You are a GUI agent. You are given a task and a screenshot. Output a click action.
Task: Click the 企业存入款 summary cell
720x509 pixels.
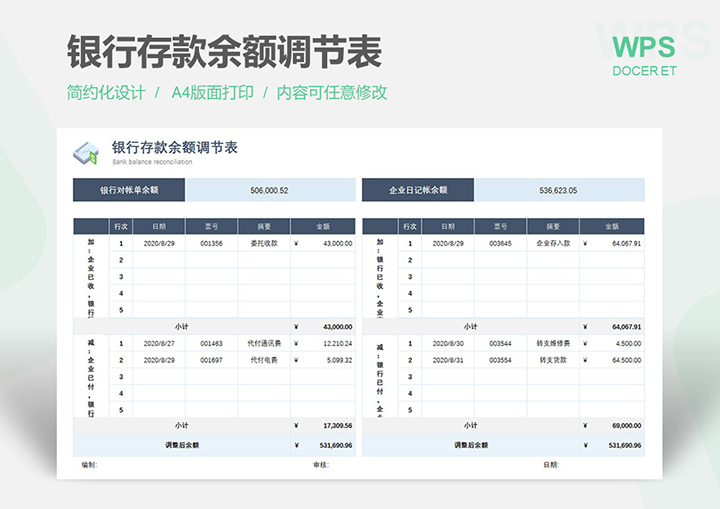553,243
